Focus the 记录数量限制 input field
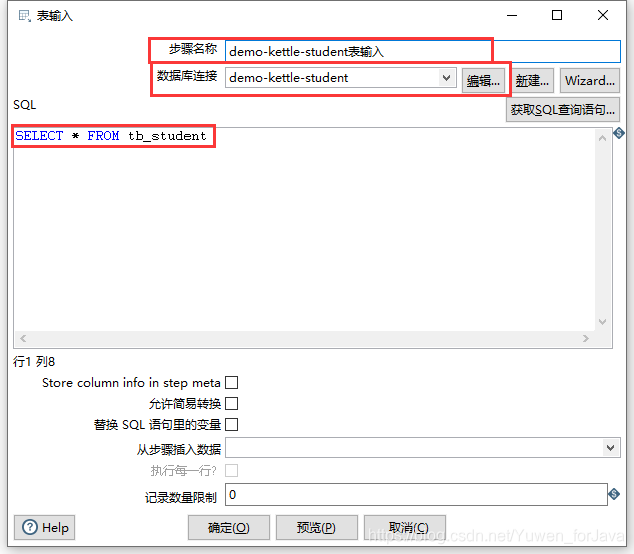Viewport: 634px width, 554px height. [416, 494]
